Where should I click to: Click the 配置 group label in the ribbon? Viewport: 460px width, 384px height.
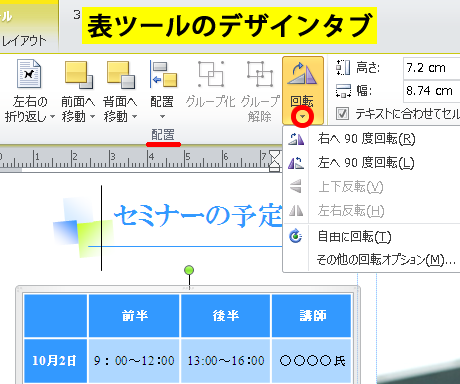coord(163,135)
